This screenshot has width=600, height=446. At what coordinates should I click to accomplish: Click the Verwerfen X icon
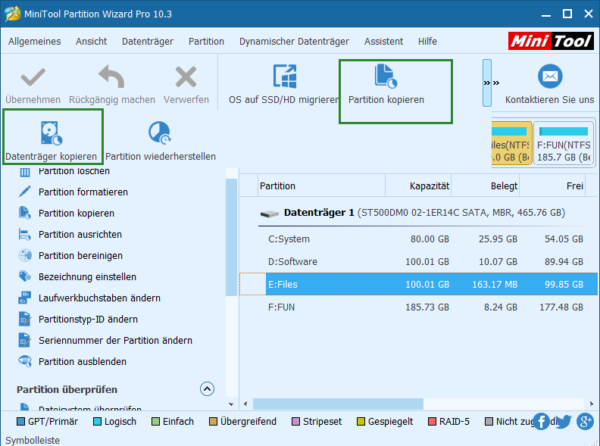click(x=186, y=77)
